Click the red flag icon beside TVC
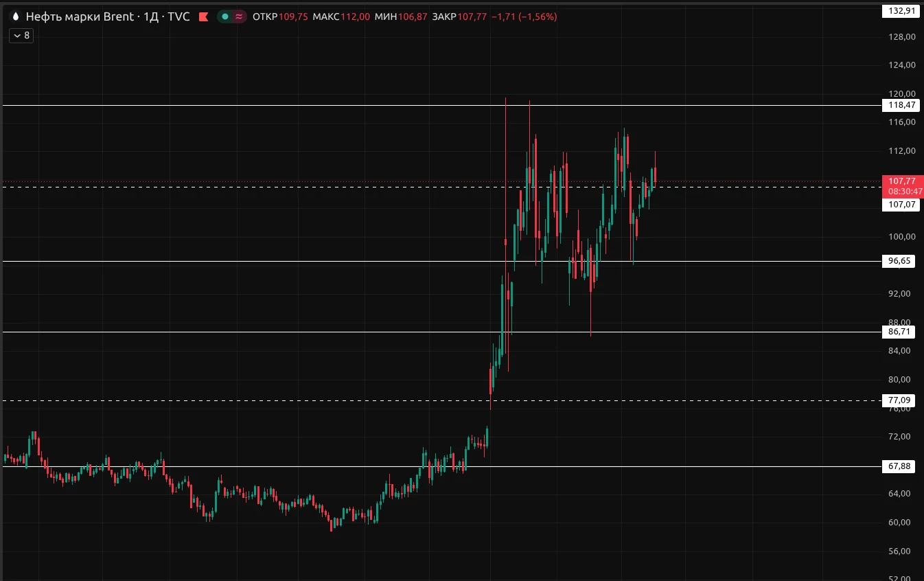The height and width of the screenshot is (581, 924). (x=203, y=16)
